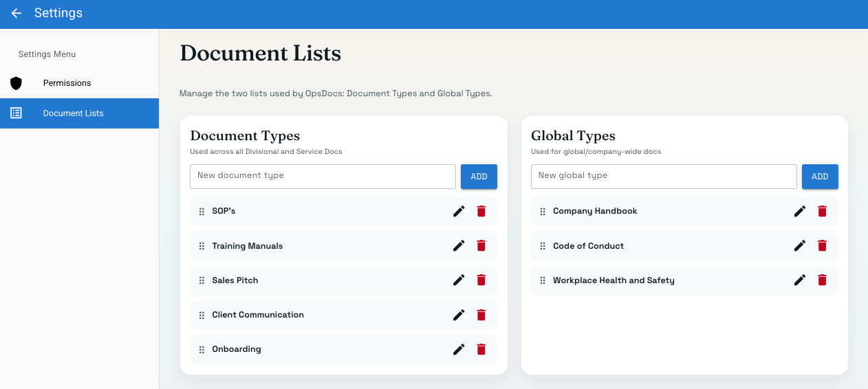Viewport: 868px width, 389px height.
Task: Click the Global Types heading
Action: pos(573,136)
